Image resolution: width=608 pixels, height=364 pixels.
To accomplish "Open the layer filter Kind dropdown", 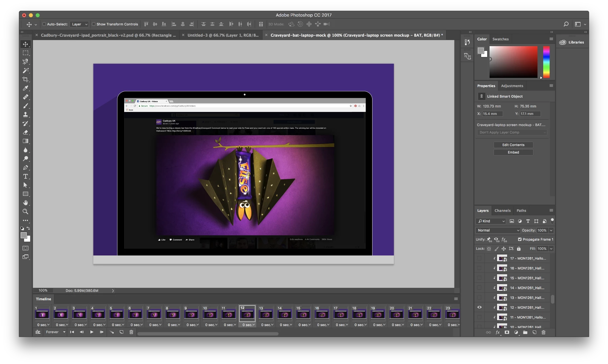I will pyautogui.click(x=491, y=221).
